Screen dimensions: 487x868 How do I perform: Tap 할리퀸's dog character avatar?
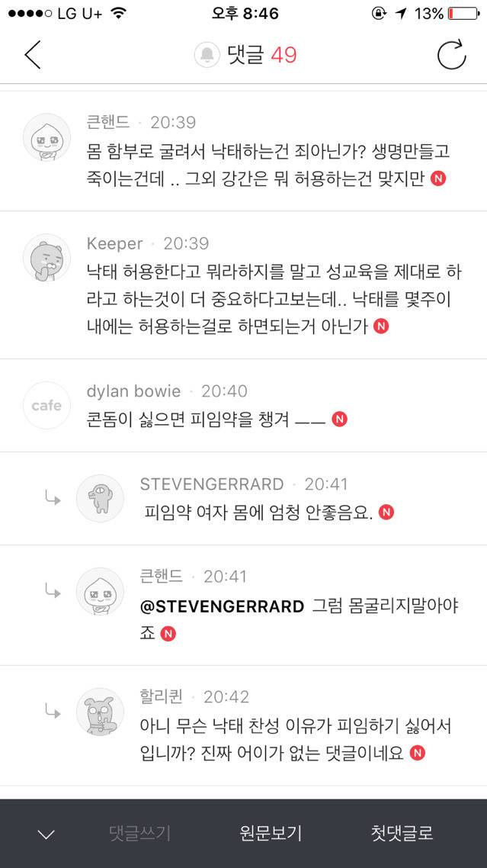click(100, 711)
